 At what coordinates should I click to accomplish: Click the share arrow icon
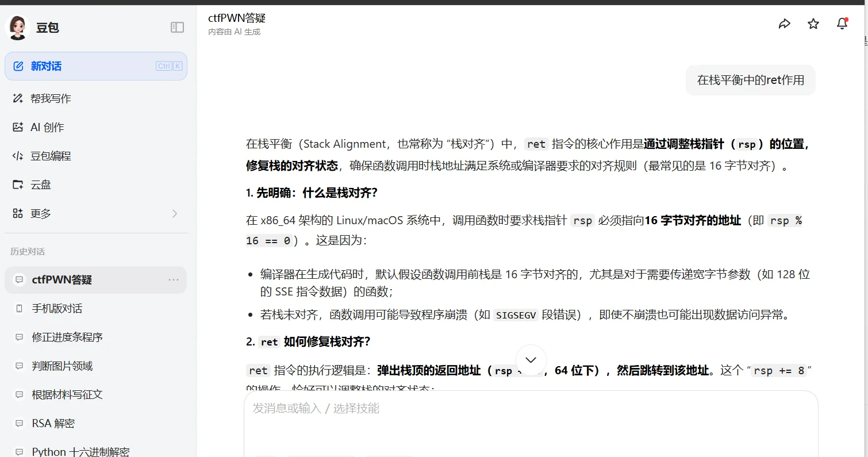(x=784, y=24)
